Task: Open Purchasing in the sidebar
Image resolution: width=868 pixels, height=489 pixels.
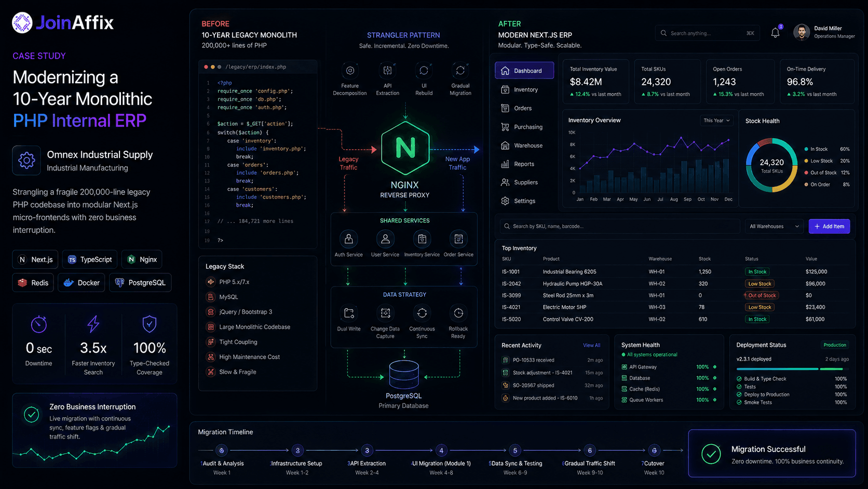Action: click(524, 127)
